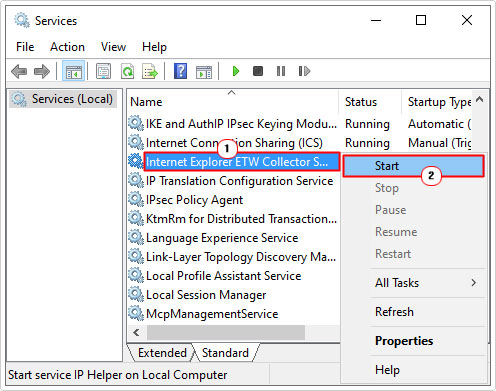Select Local Profile Assistant Service
The width and height of the screenshot is (496, 391).
[x=223, y=276]
